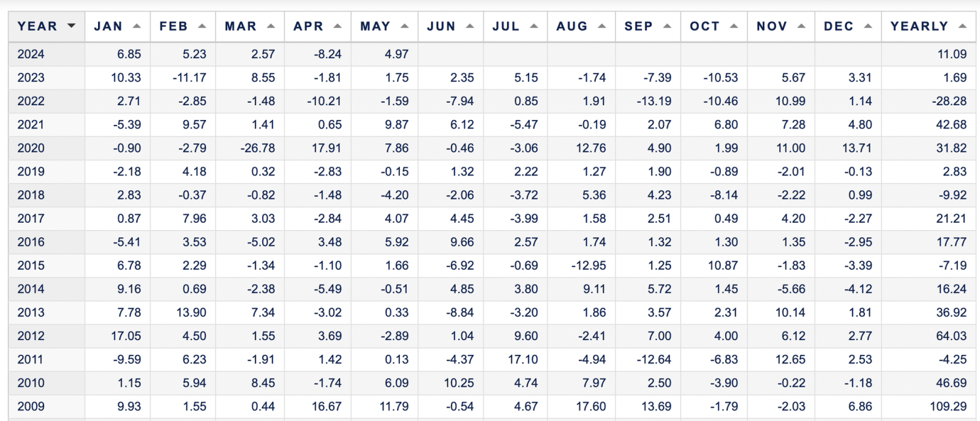Click the SEP sort triangle icon
The height and width of the screenshot is (421, 980).
667,26
